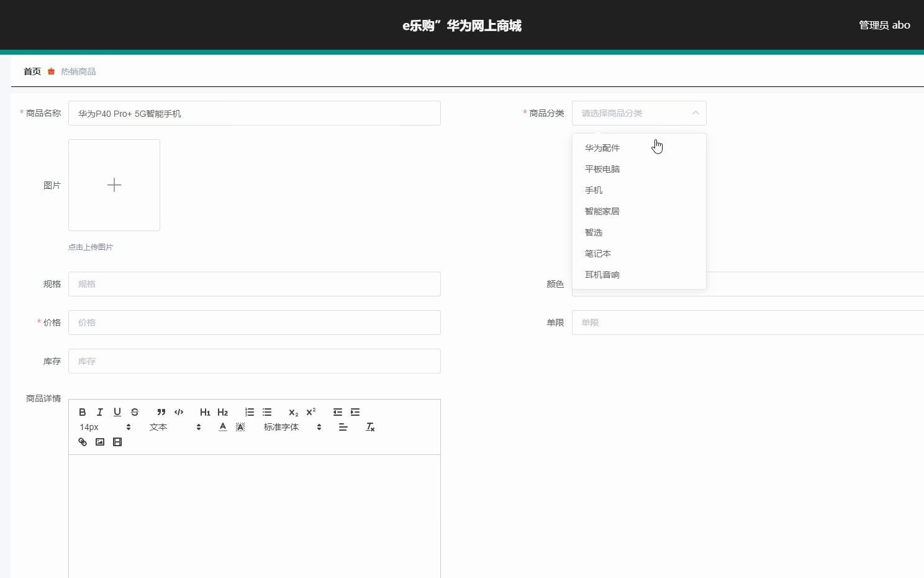The width and height of the screenshot is (924, 578).
Task: Insert a code block in editor
Action: tap(179, 412)
